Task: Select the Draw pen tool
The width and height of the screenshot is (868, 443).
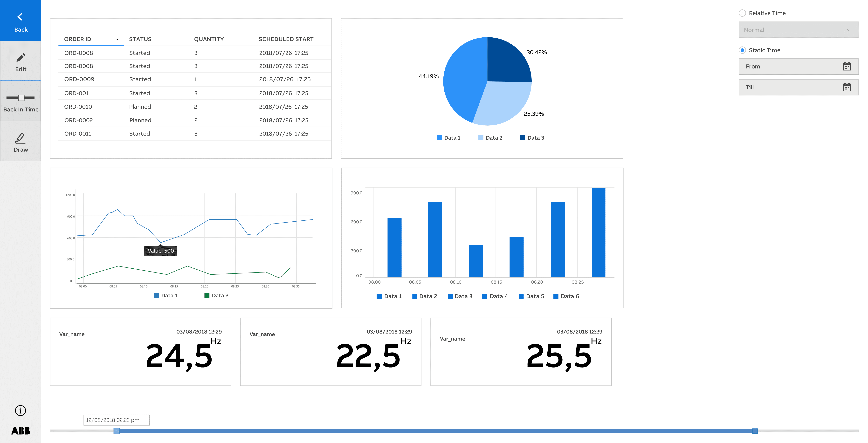Action: tap(21, 138)
